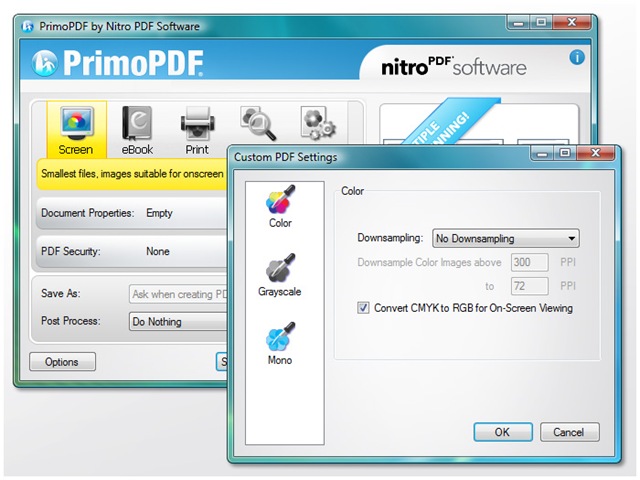Viewport: 640px width, 480px height.
Task: Close the PrimoPDF main window
Action: [572, 22]
